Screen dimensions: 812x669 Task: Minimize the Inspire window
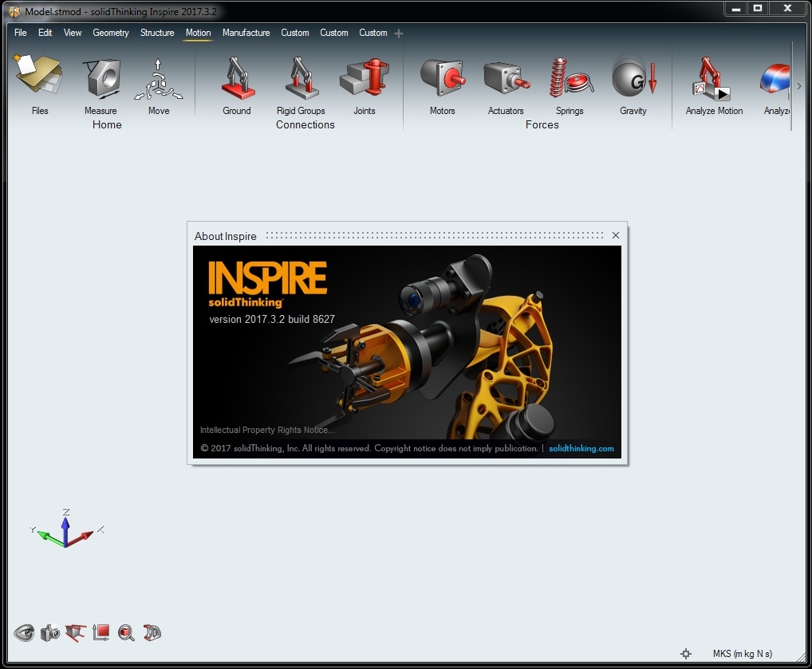click(736, 8)
